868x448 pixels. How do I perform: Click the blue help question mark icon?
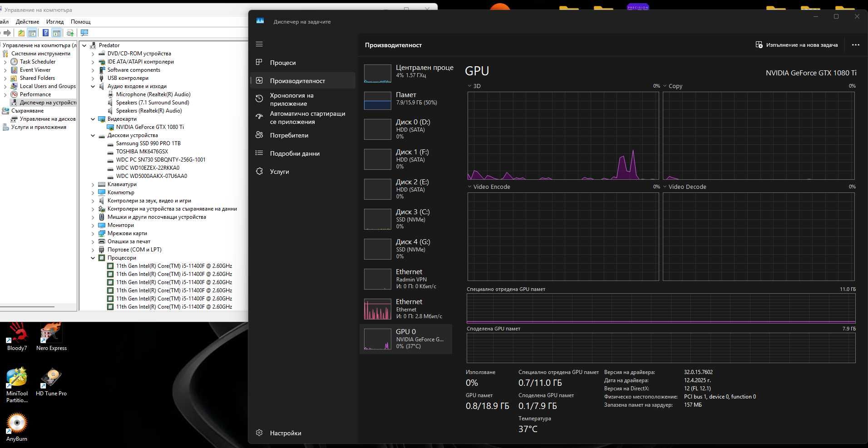[x=45, y=33]
